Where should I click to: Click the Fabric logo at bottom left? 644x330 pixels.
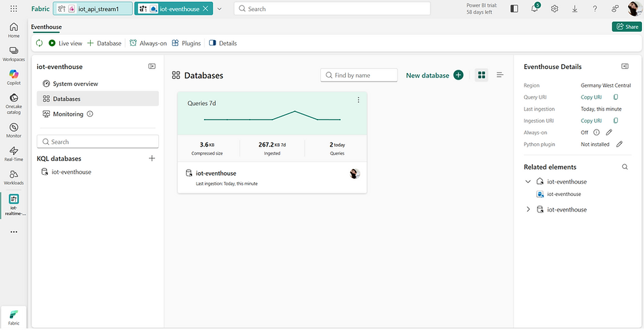click(14, 316)
